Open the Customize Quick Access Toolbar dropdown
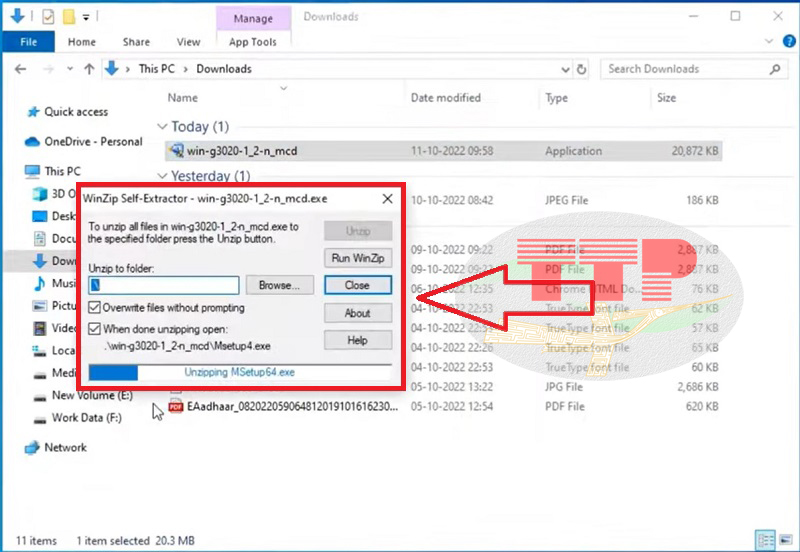The width and height of the screenshot is (800, 552). (x=86, y=17)
